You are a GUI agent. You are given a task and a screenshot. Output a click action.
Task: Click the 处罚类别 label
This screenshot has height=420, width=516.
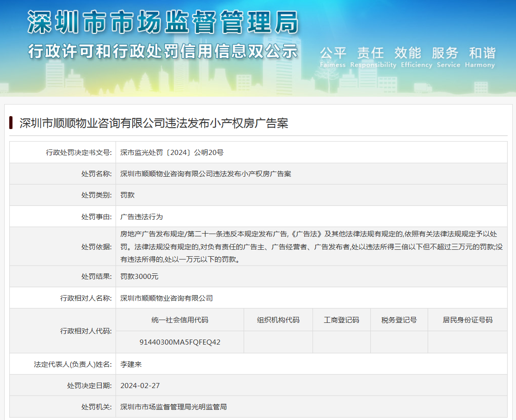[x=97, y=195]
